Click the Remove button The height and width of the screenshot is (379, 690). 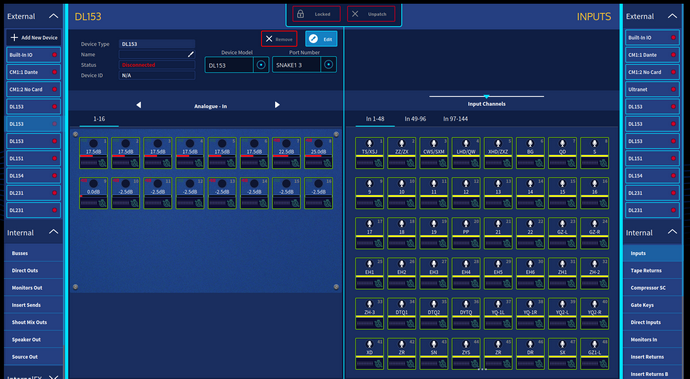[279, 39]
